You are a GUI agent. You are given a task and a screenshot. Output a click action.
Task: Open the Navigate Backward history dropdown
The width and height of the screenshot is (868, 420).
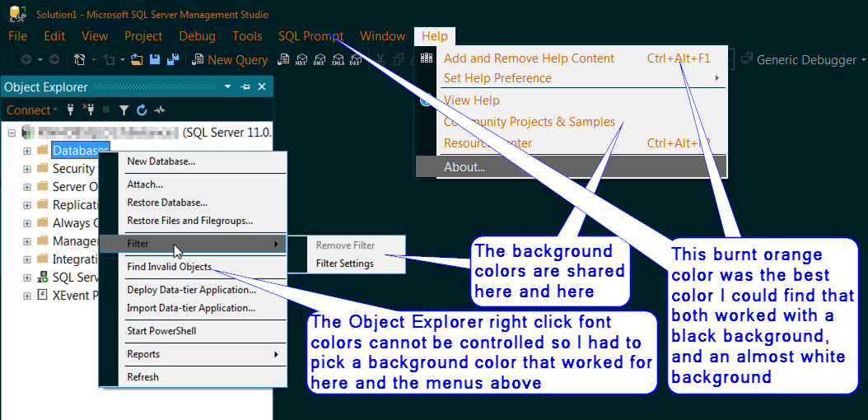[x=40, y=60]
